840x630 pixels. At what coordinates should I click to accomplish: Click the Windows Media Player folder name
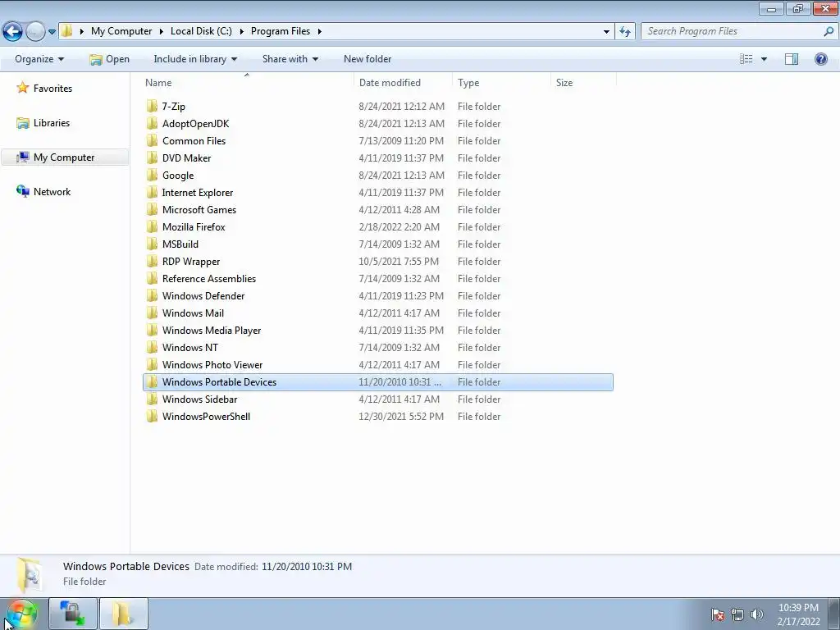coord(212,331)
